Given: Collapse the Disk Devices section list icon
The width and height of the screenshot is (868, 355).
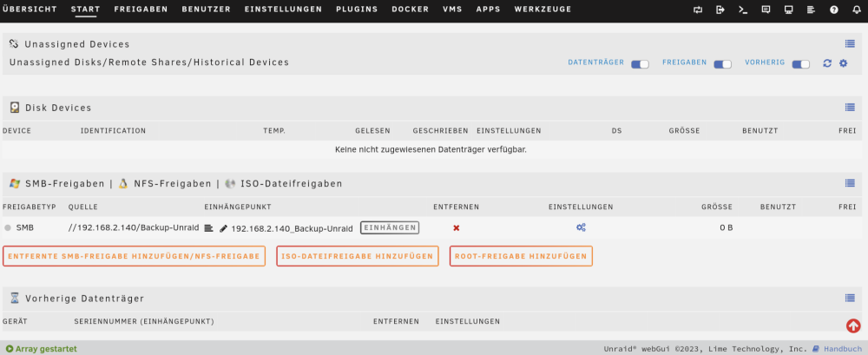Looking at the screenshot, I should tap(850, 108).
